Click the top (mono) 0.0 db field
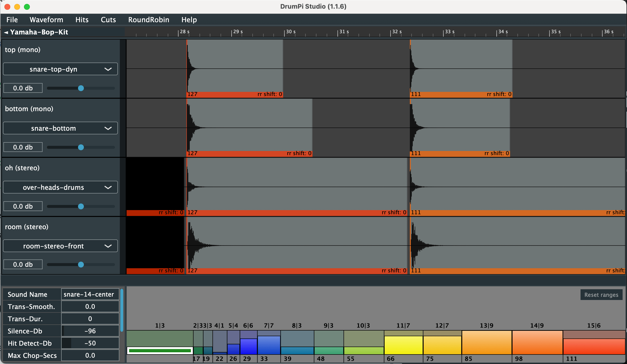 23,88
